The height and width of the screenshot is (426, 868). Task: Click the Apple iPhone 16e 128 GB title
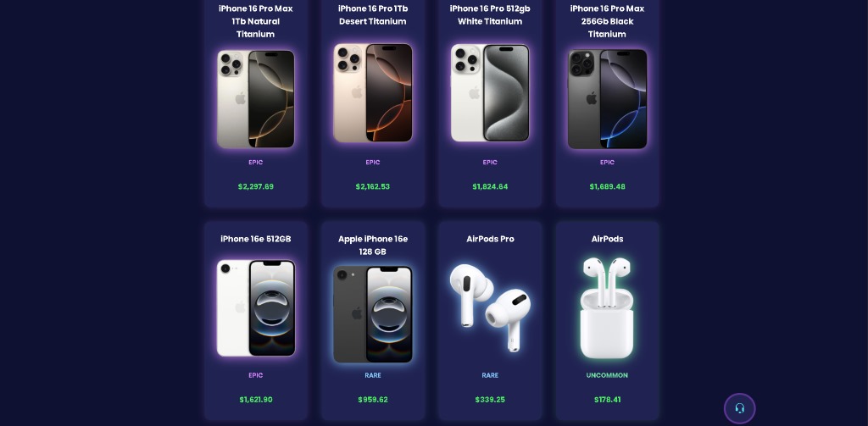point(373,245)
